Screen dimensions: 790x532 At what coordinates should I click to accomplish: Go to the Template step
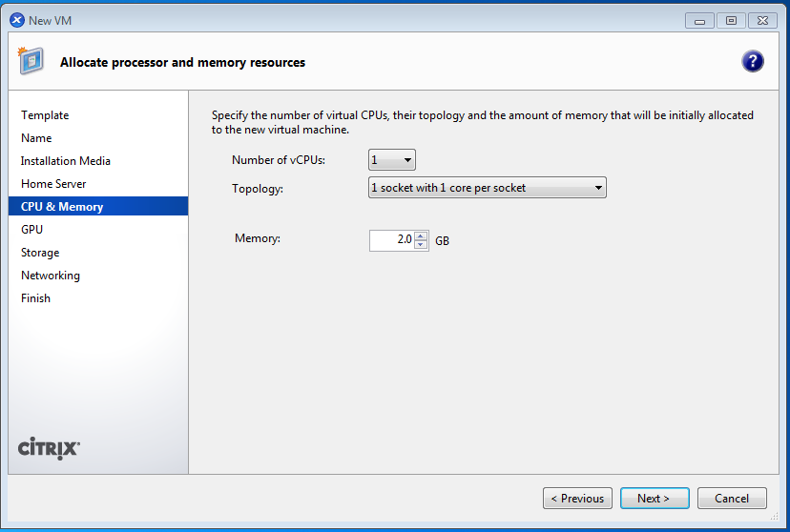(x=45, y=115)
